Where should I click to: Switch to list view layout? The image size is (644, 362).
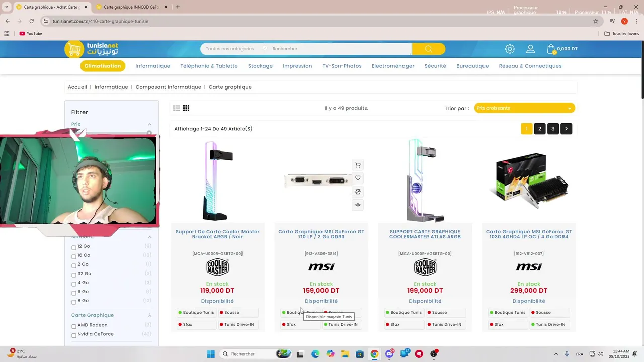pyautogui.click(x=177, y=108)
